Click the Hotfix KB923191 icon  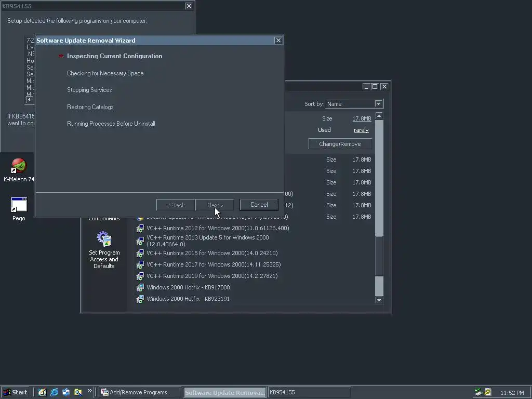point(140,299)
